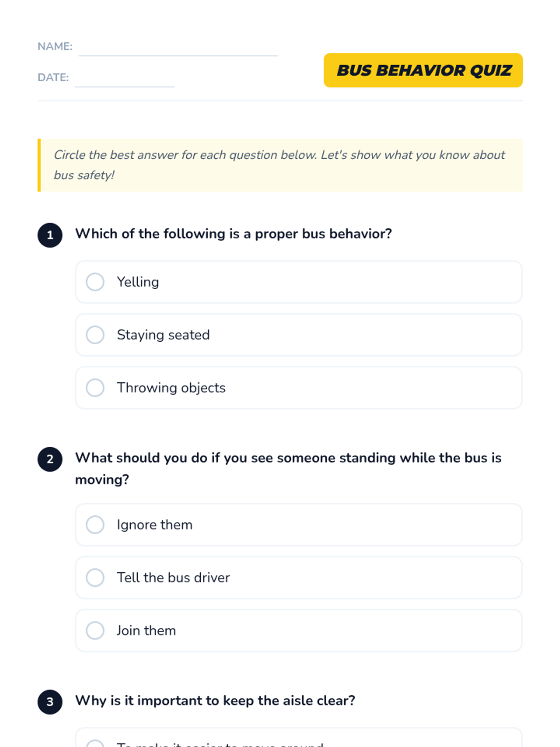Click the Tell the bus driver text
The width and height of the screenshot is (560, 747).
(173, 578)
